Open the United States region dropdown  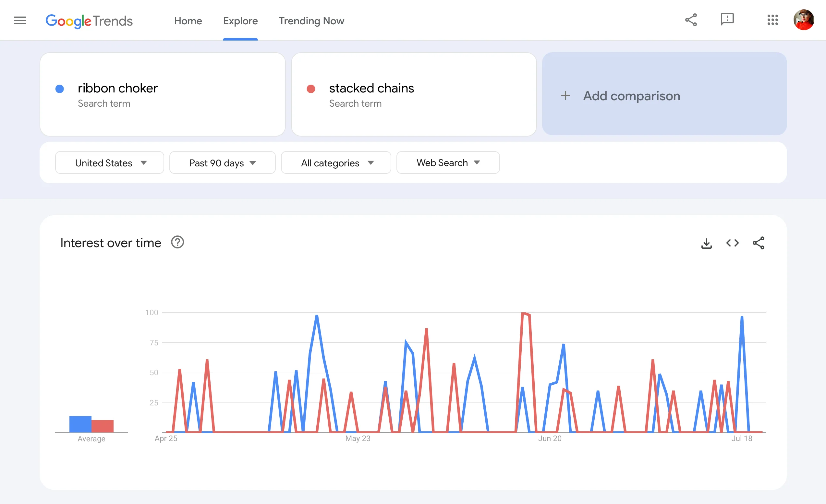(x=109, y=163)
